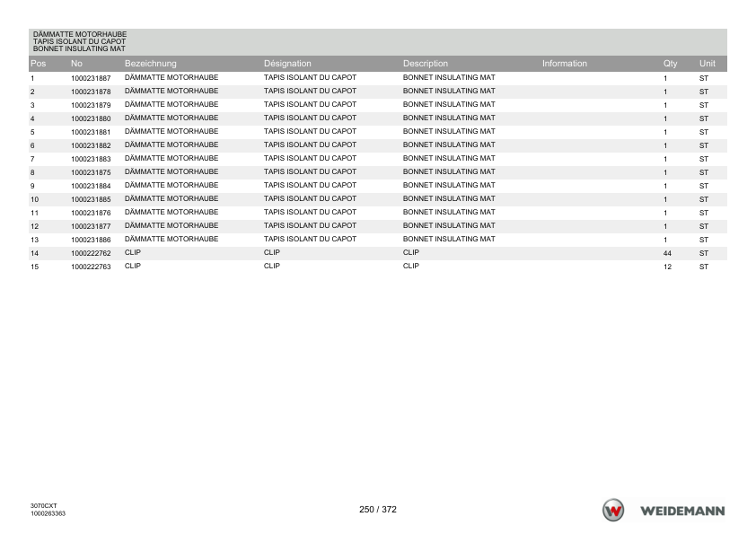Select part number 1000231883
756x534 pixels.
coord(91,159)
